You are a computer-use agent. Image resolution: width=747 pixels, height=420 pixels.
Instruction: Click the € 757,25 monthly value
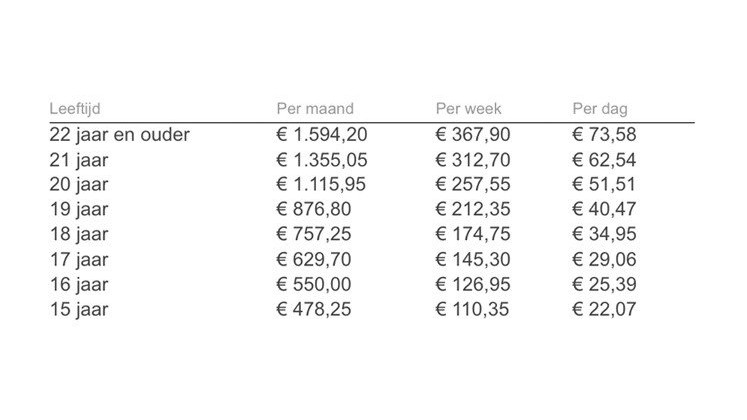[x=313, y=234]
